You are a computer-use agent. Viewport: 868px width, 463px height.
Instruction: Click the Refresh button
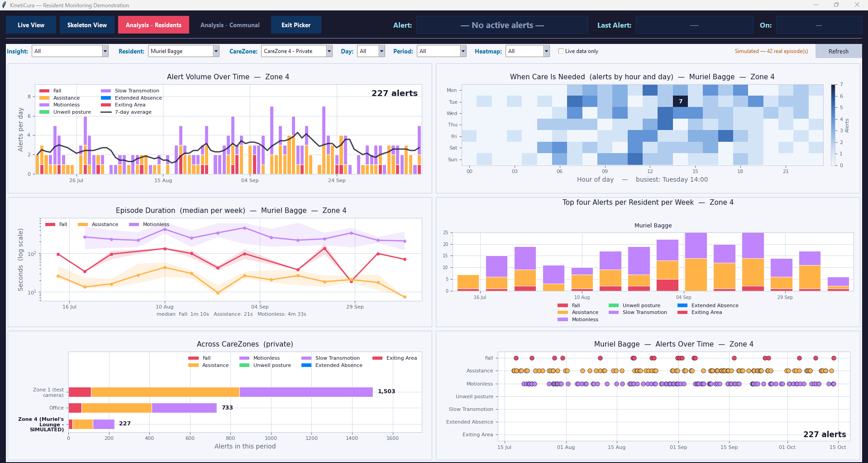coord(838,51)
